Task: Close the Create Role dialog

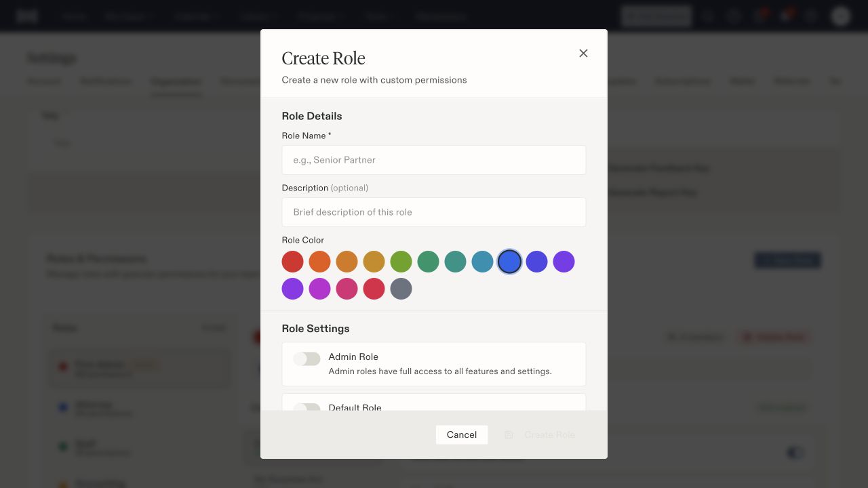Action: coord(583,53)
